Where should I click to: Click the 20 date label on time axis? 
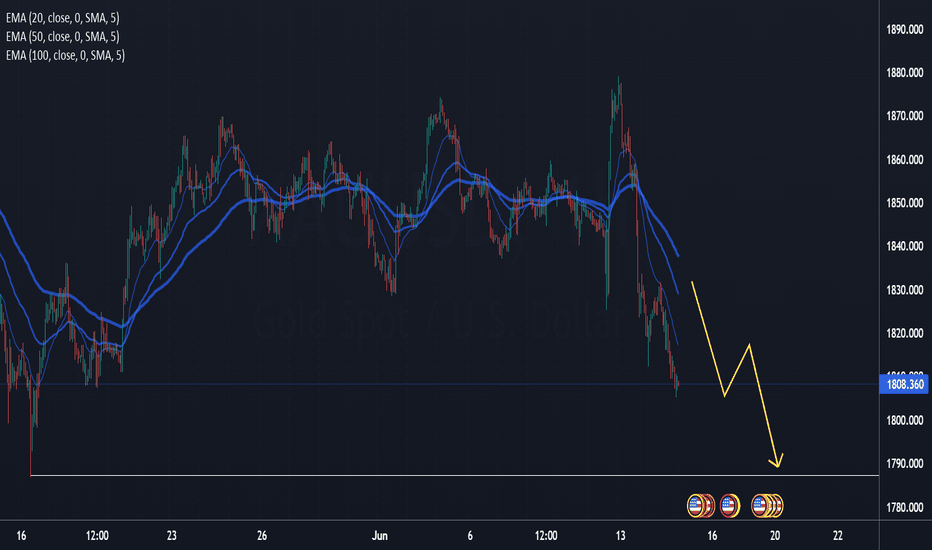point(774,536)
